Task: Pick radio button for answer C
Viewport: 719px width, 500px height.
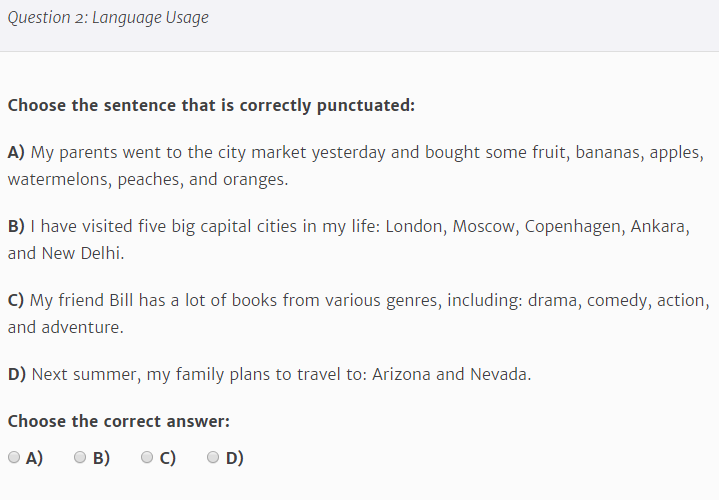Action: click(x=147, y=457)
